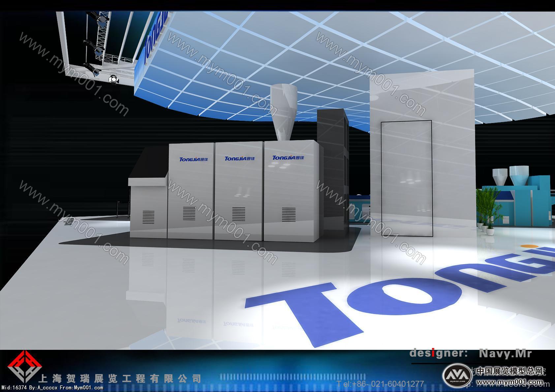
Task: Click the 中国展览模型总网 title text
Action: (510, 371)
